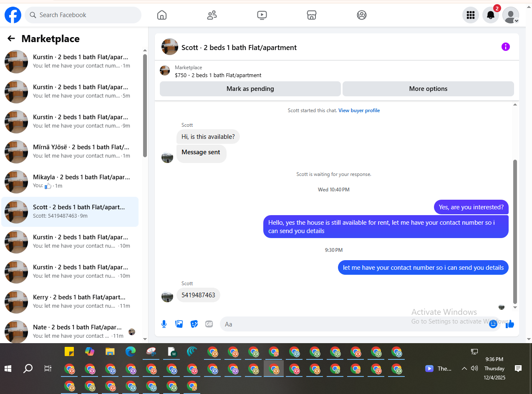Click the chat messages scrollbar
Viewport: 532px width, 394px height.
pos(515,231)
